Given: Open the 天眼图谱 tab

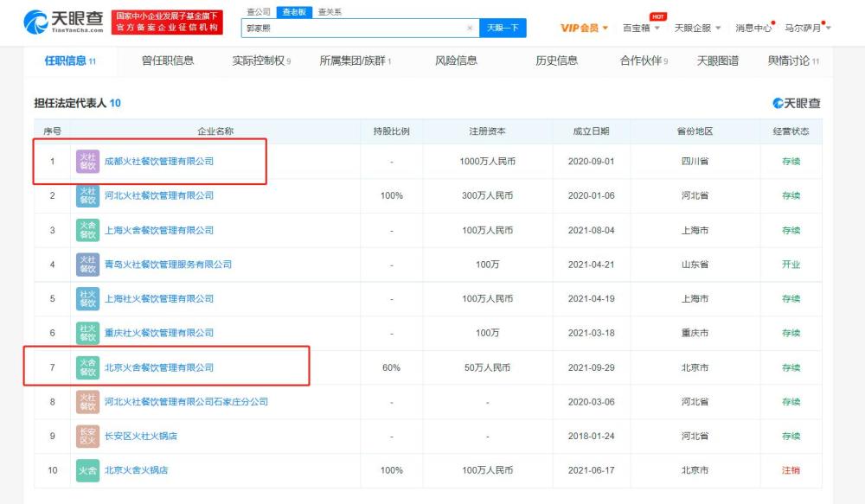Looking at the screenshot, I should pos(718,61).
